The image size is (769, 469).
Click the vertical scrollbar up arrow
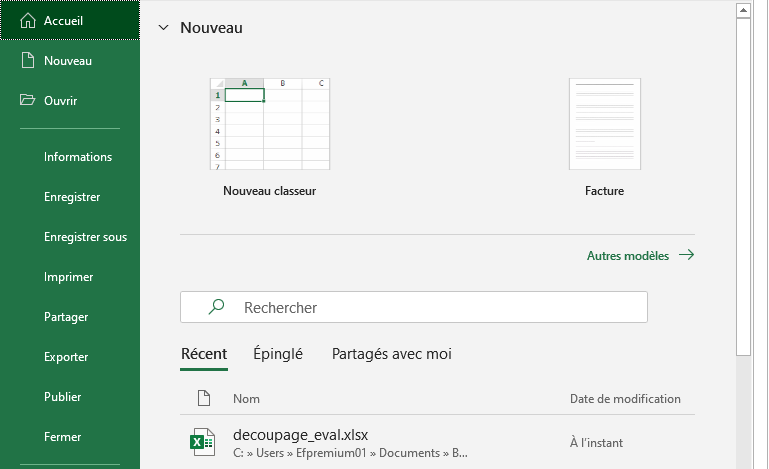tap(743, 9)
